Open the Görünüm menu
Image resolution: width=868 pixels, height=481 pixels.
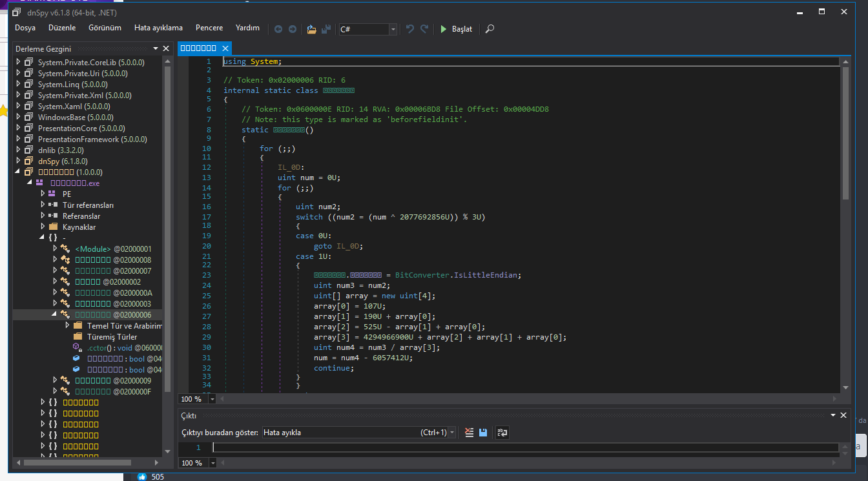(x=105, y=28)
